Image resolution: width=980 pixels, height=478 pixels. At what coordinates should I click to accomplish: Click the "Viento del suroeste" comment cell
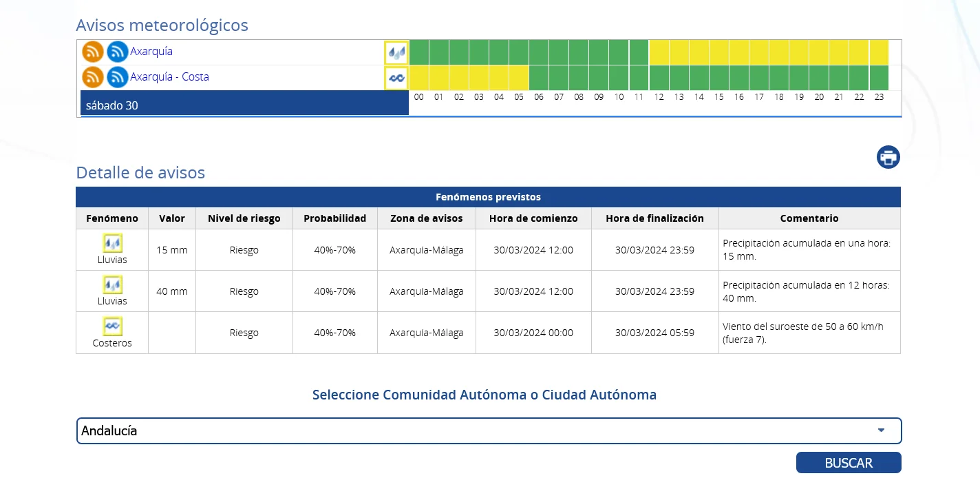point(809,333)
